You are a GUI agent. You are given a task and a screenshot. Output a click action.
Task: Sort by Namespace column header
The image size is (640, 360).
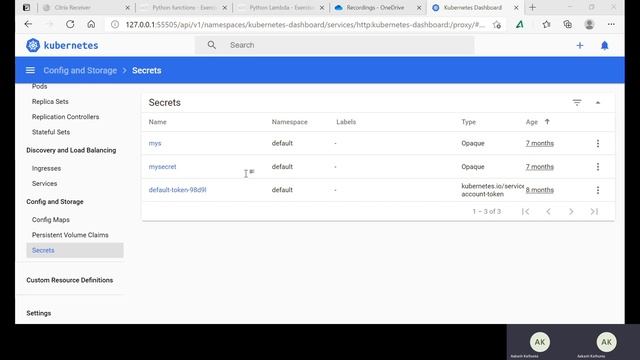pyautogui.click(x=289, y=122)
